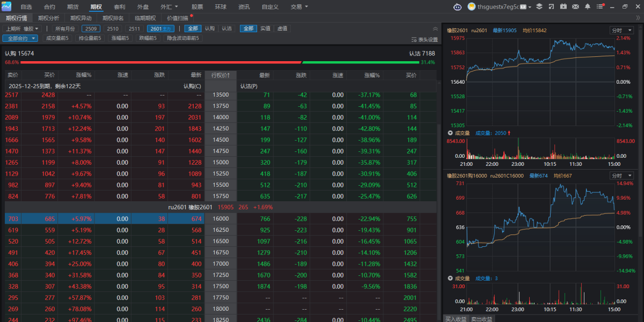Viewport: 644px width, 322px height.
Task: Open 表头设置 header settings
Action: pos(425,39)
